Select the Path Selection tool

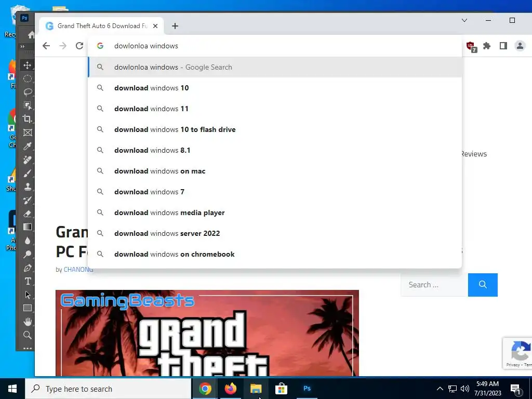click(28, 295)
